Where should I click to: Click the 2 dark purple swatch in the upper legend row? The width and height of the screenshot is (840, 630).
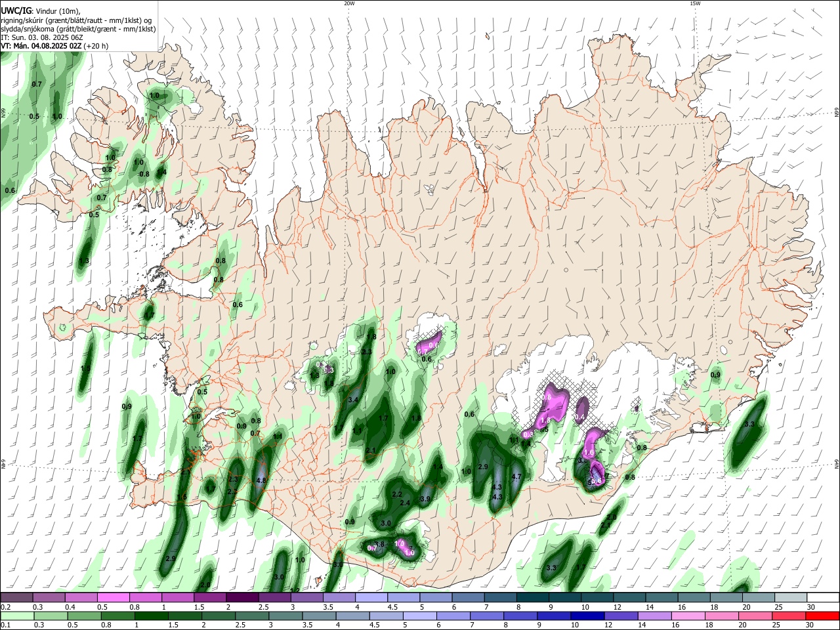[241, 598]
